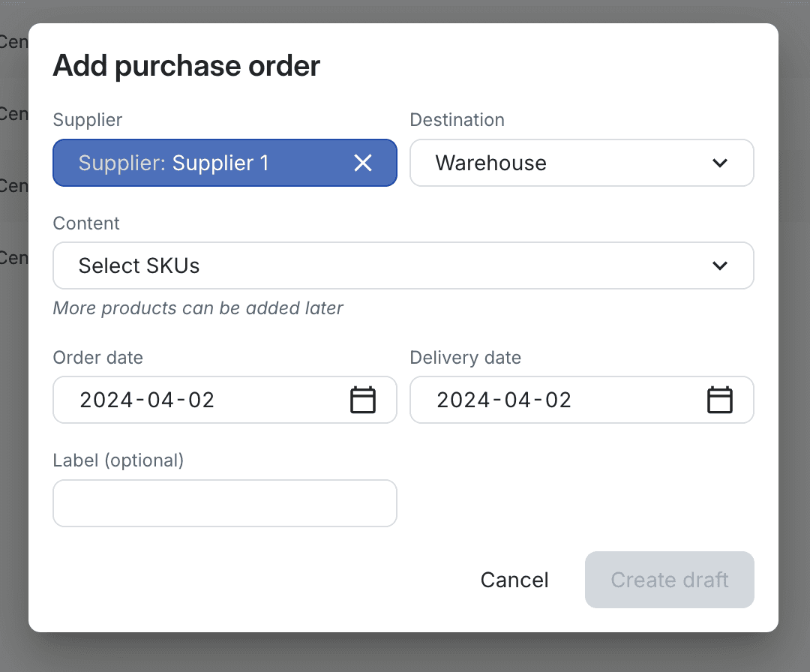Click the Add purchase order heading
This screenshot has height=672, width=810.
[186, 66]
